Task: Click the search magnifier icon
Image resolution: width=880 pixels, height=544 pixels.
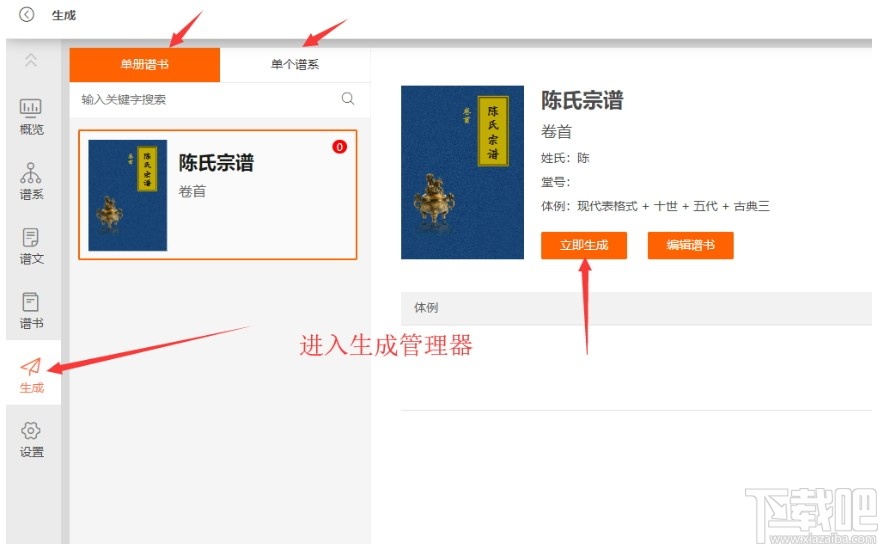Action: [x=348, y=99]
